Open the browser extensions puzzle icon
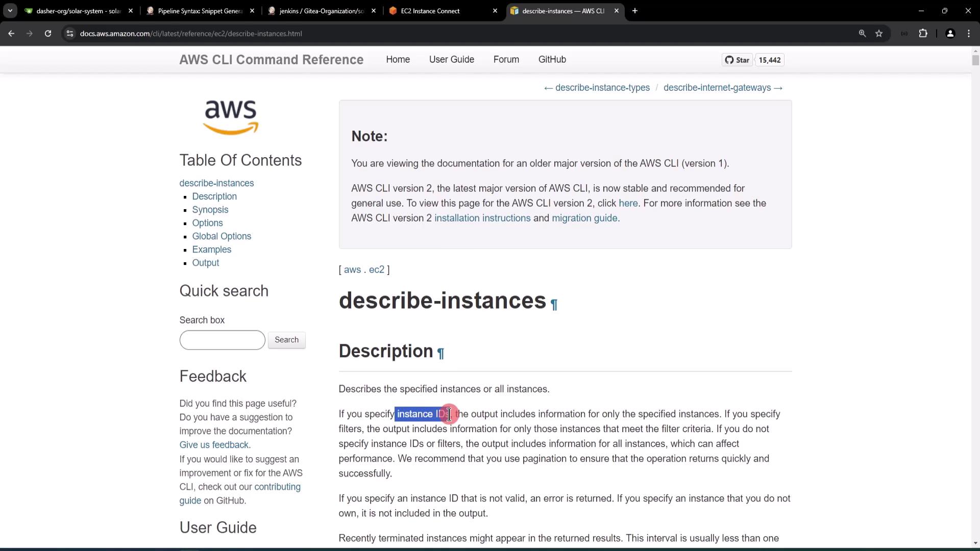The height and width of the screenshot is (551, 980). (x=923, y=34)
